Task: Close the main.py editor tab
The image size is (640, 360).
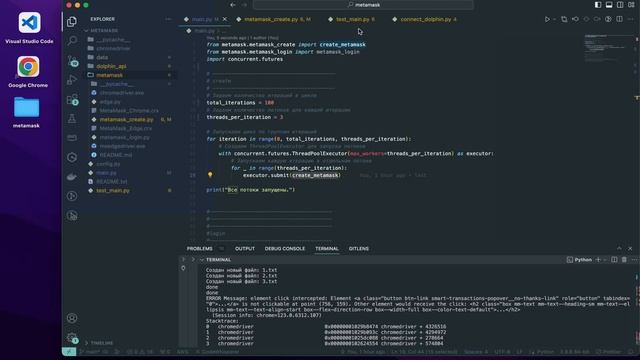Action: [x=224, y=19]
